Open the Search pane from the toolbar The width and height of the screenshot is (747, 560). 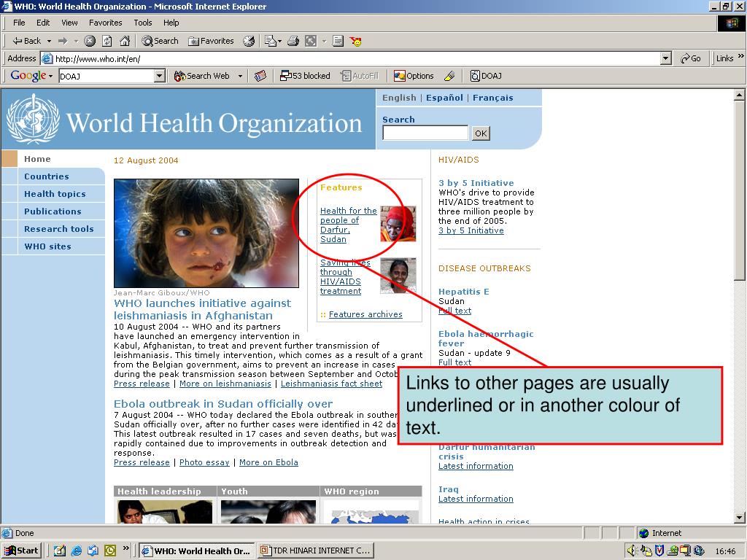(160, 41)
